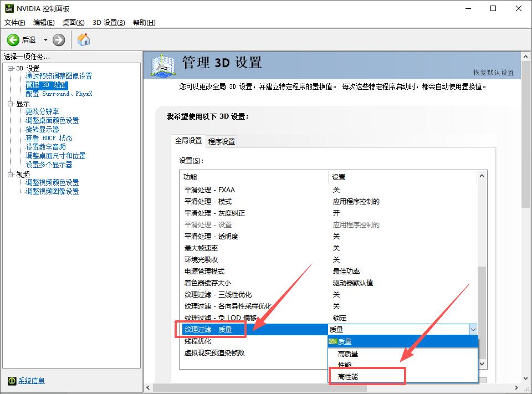Switch to the 全局设置 tab

coord(188,141)
